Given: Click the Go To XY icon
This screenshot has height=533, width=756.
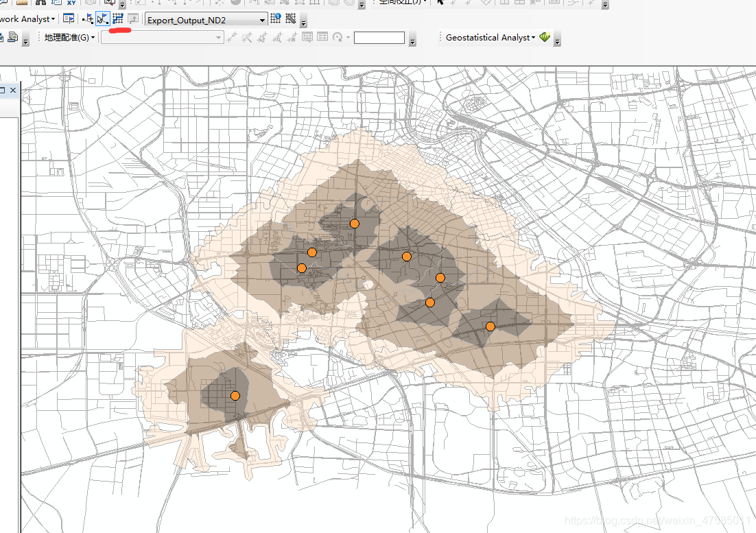Looking at the screenshot, I should click(71, 3).
